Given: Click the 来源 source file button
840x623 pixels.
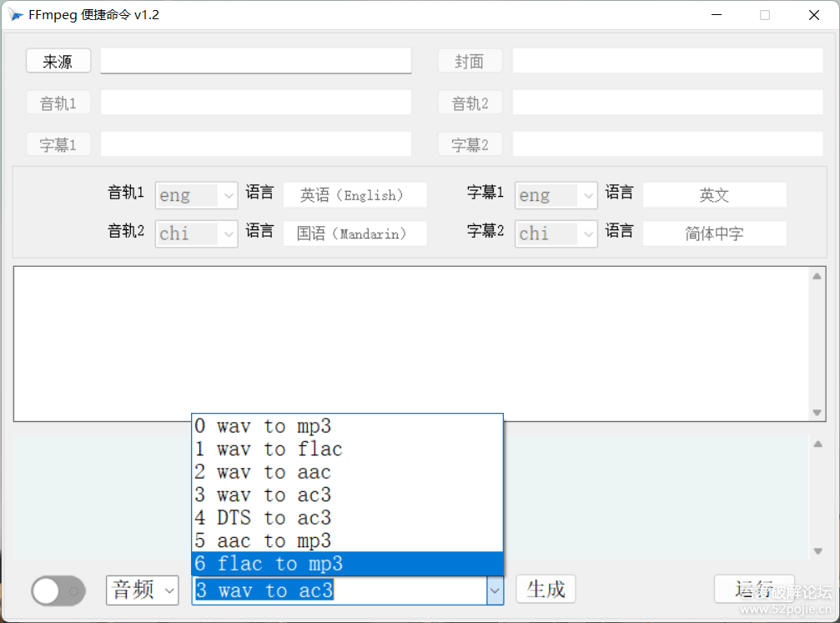Looking at the screenshot, I should 58,60.
